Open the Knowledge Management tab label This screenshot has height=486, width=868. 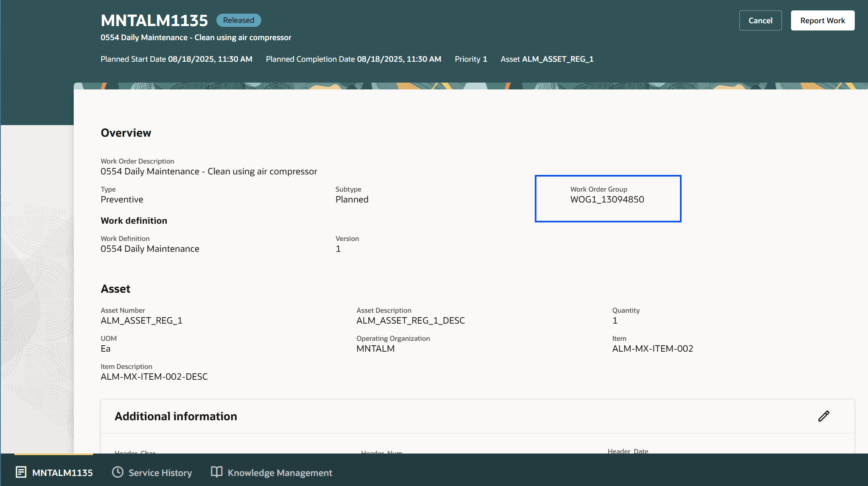coord(280,473)
